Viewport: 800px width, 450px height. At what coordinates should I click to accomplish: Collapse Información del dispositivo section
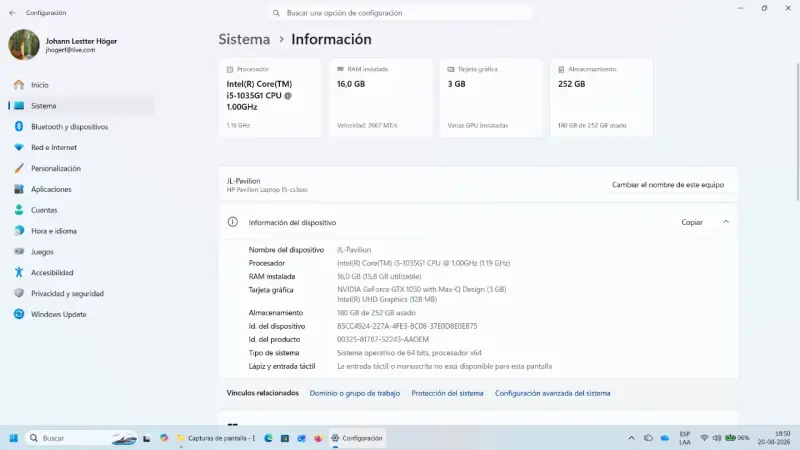tap(726, 222)
